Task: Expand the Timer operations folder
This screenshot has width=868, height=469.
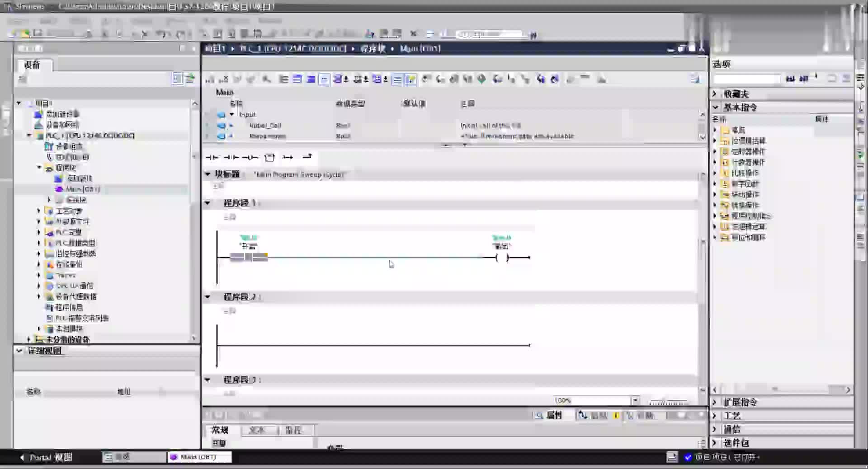Action: [715, 151]
